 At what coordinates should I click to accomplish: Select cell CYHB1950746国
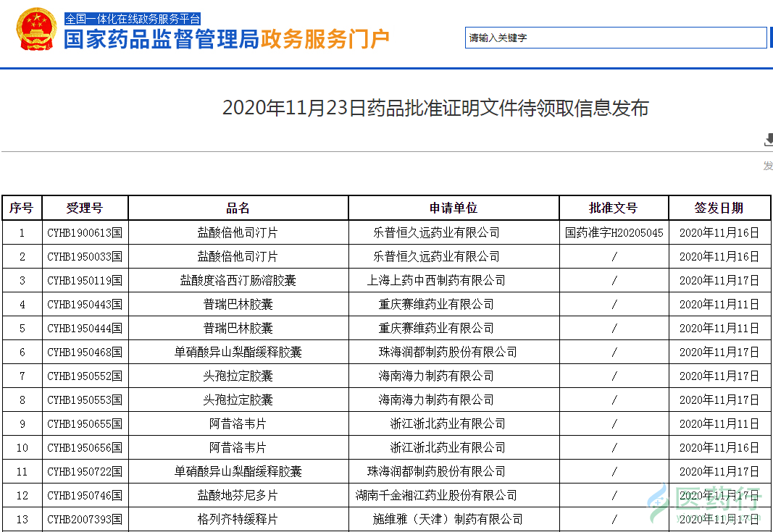pyautogui.click(x=85, y=496)
